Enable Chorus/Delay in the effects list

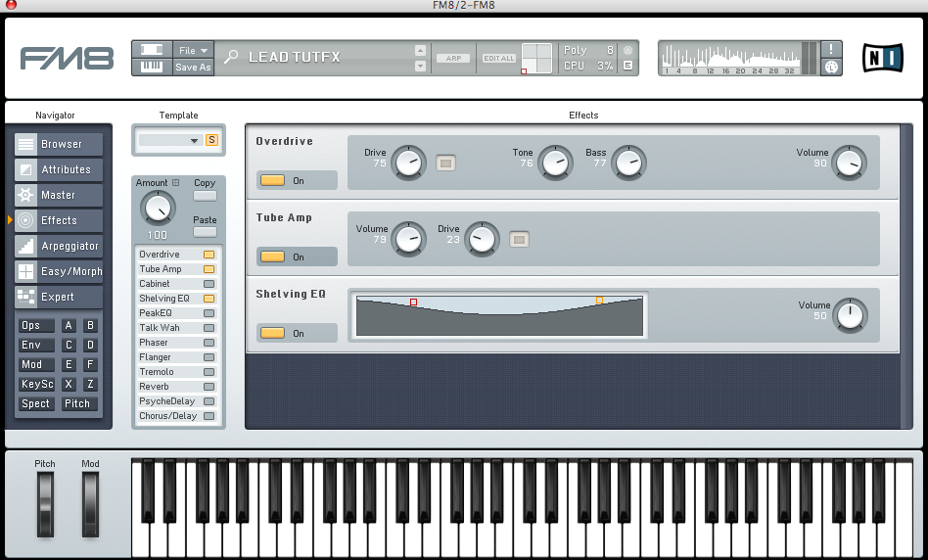(209, 416)
